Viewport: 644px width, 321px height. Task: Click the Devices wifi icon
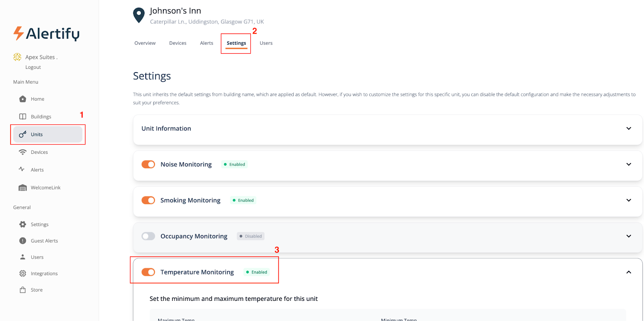point(23,152)
